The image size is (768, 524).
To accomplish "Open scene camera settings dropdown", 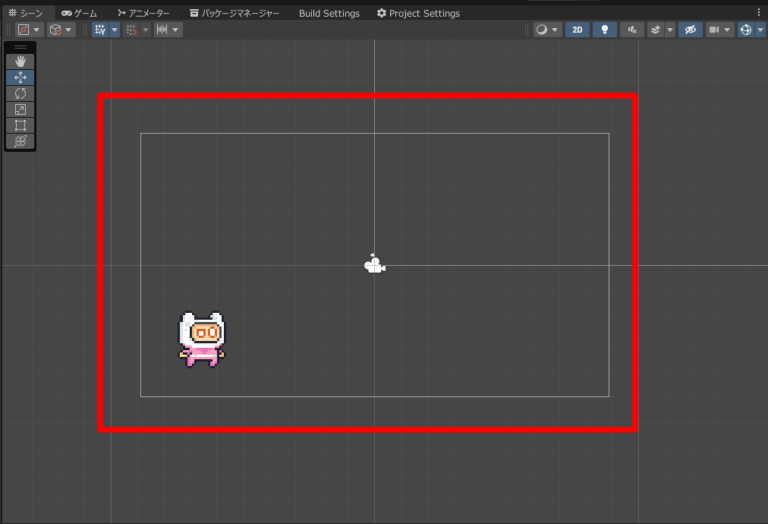I will pyautogui.click(x=720, y=30).
